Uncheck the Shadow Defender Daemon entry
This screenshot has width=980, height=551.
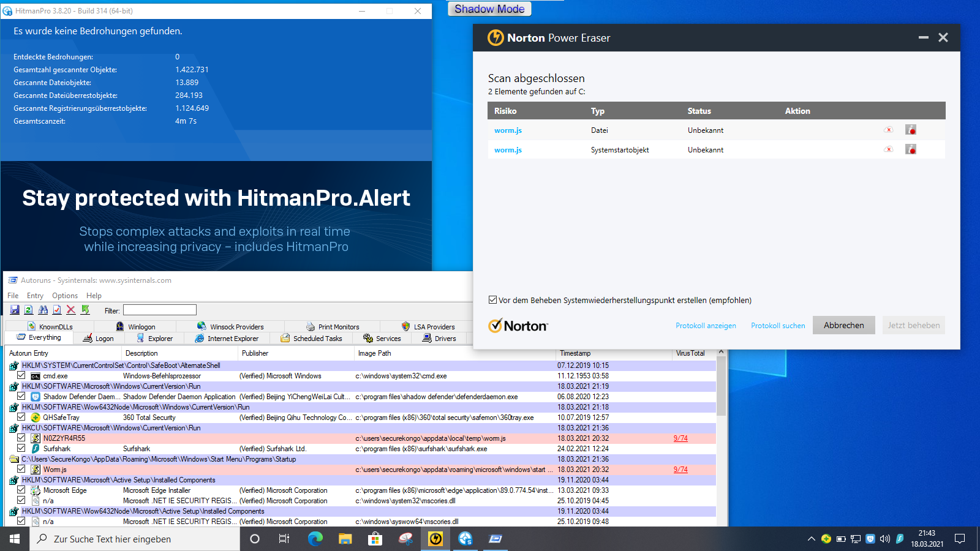(21, 396)
